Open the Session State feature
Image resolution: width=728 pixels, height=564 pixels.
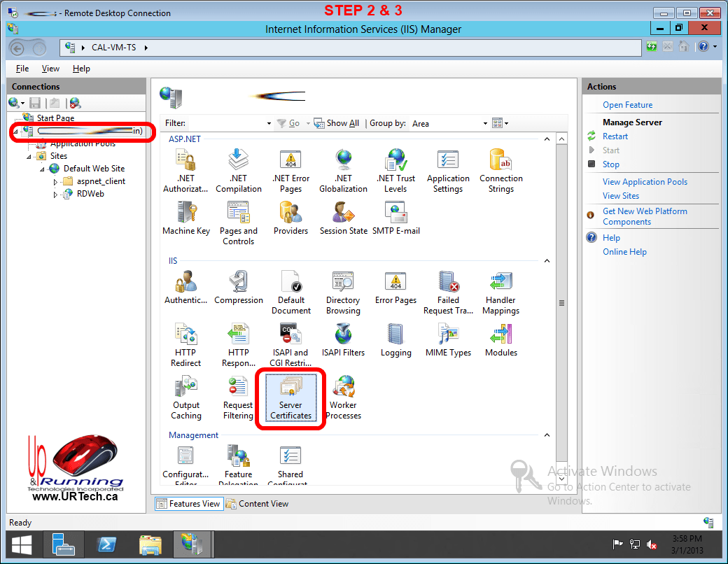coord(343,218)
